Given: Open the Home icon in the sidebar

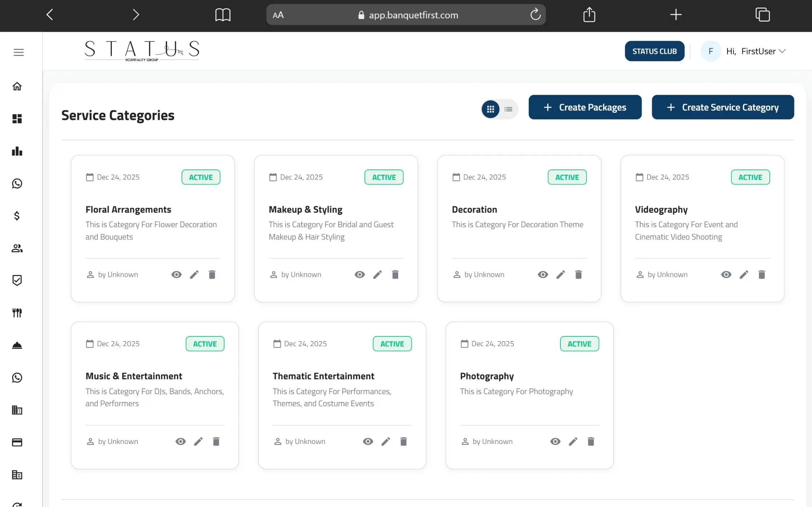Looking at the screenshot, I should [17, 87].
